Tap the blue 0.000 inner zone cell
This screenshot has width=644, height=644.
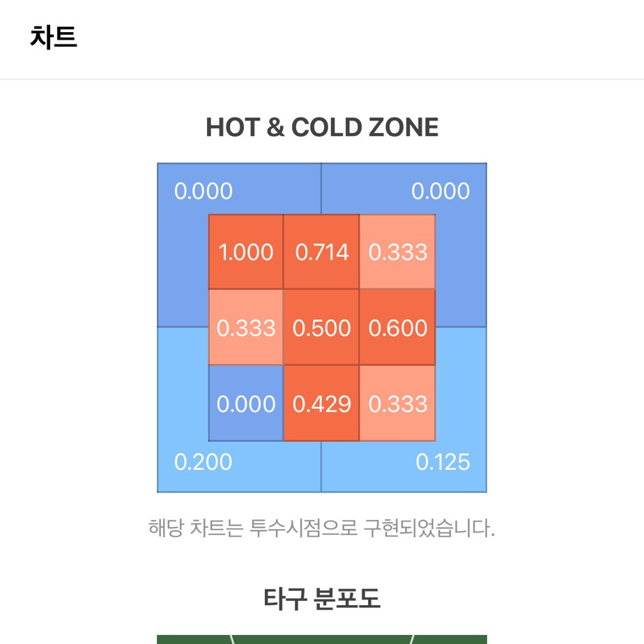tap(245, 403)
